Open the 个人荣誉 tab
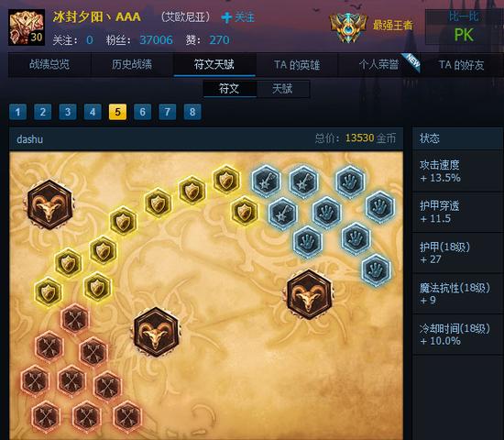Image resolution: width=504 pixels, height=440 pixels. coord(379,65)
